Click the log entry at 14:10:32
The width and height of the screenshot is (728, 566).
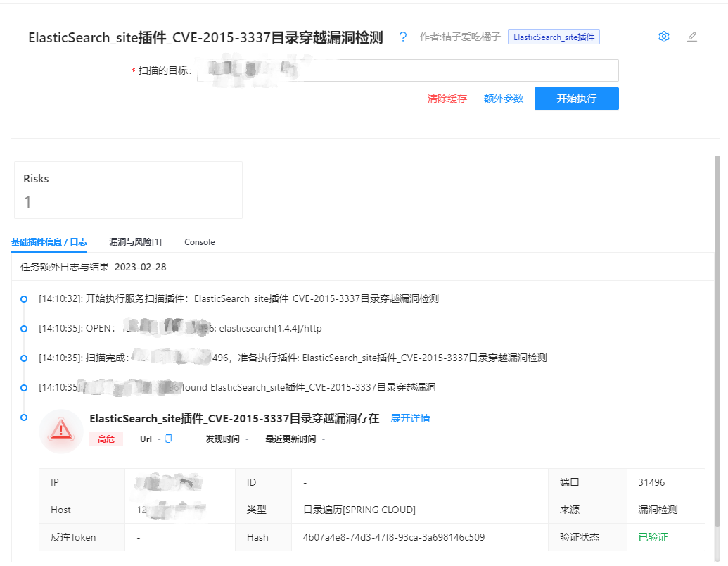(238, 298)
